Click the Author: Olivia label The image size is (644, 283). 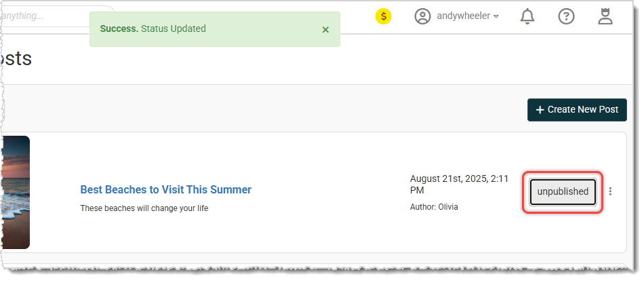tap(434, 207)
